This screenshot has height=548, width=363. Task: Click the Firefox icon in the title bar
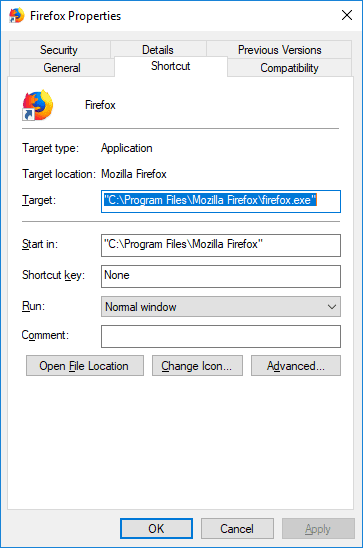pyautogui.click(x=16, y=16)
